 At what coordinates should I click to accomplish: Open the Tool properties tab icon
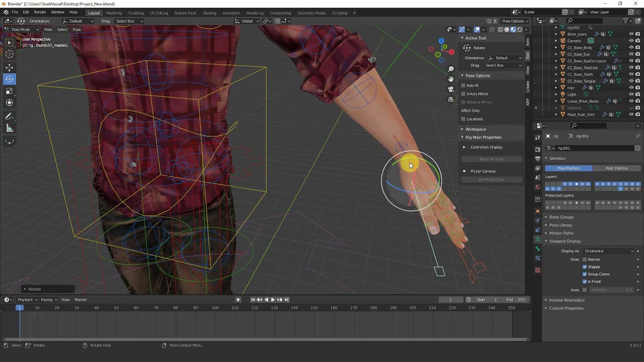tap(538, 137)
